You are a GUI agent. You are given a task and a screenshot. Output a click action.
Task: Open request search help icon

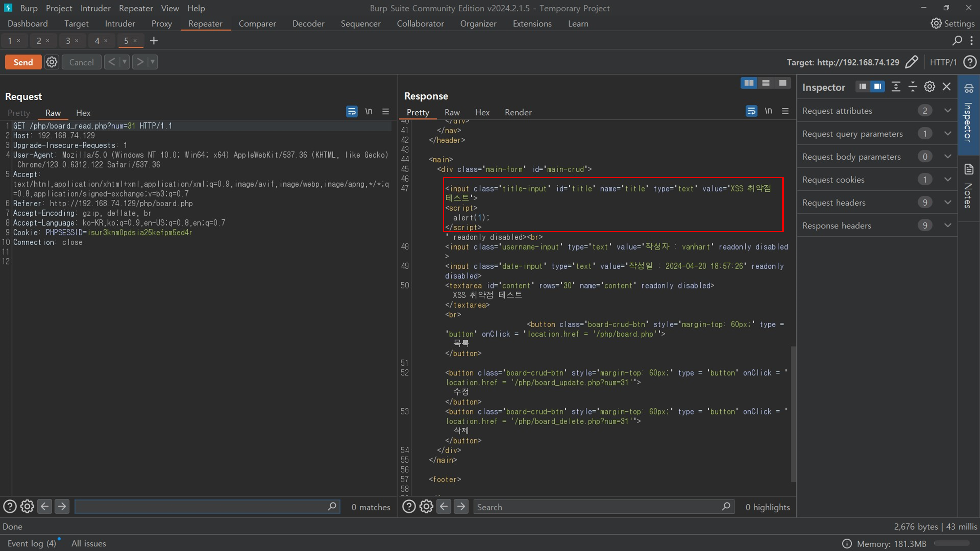pyautogui.click(x=10, y=507)
